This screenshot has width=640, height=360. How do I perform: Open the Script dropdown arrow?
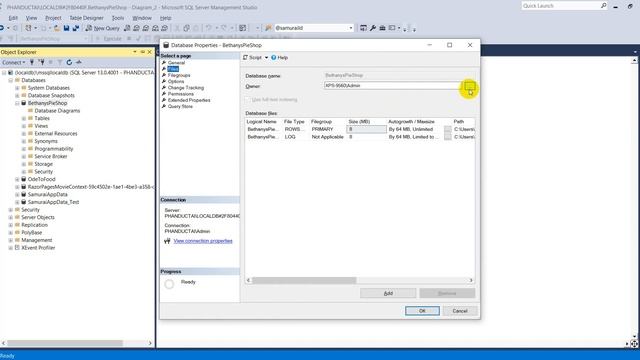click(267, 58)
